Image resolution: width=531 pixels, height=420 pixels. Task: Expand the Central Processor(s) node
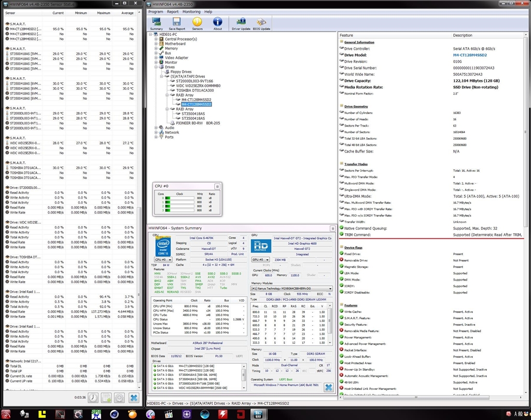click(x=156, y=39)
